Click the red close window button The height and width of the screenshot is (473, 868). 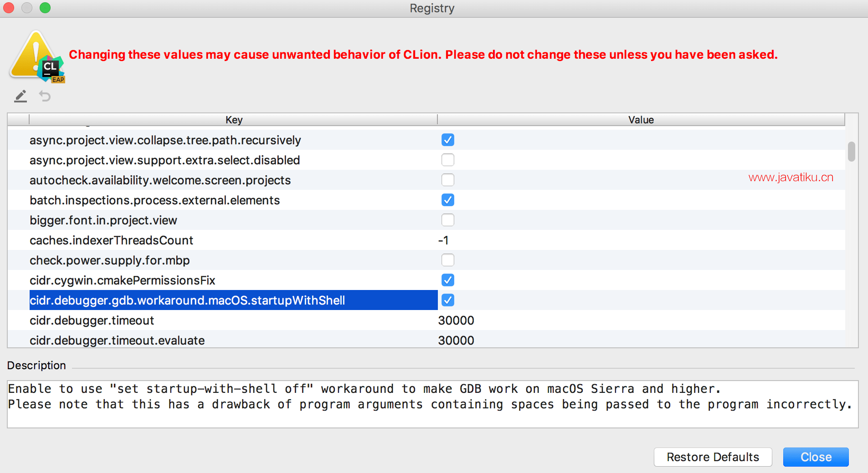pyautogui.click(x=9, y=8)
